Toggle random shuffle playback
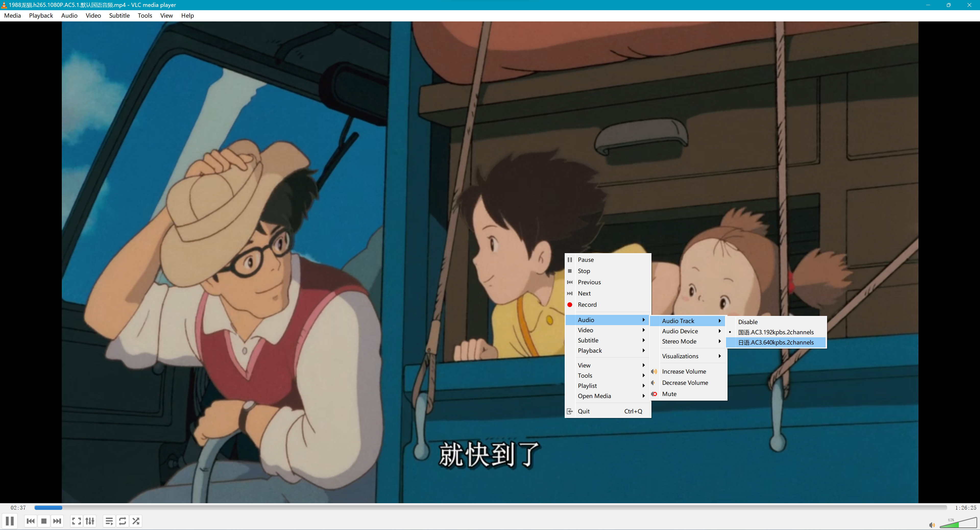 [x=136, y=521]
